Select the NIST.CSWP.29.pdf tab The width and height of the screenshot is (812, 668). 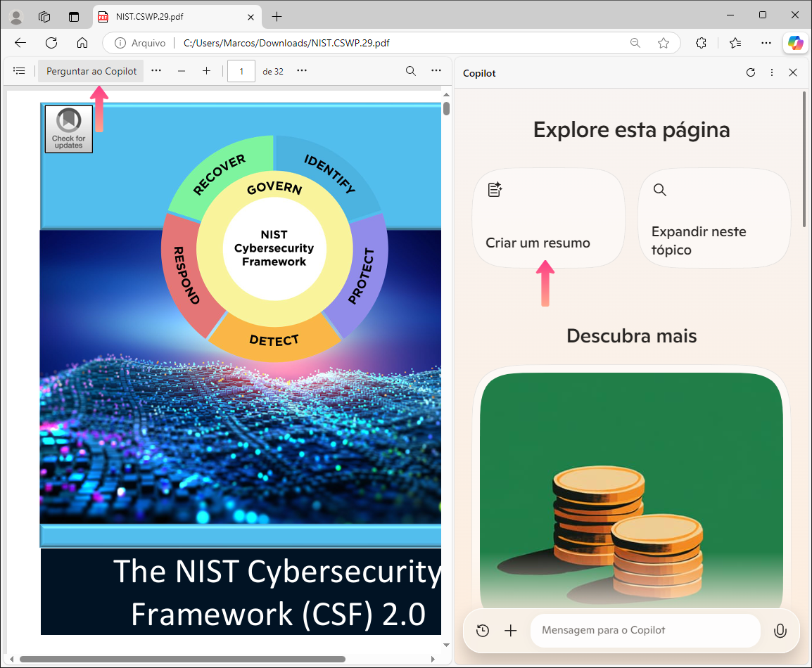(177, 17)
